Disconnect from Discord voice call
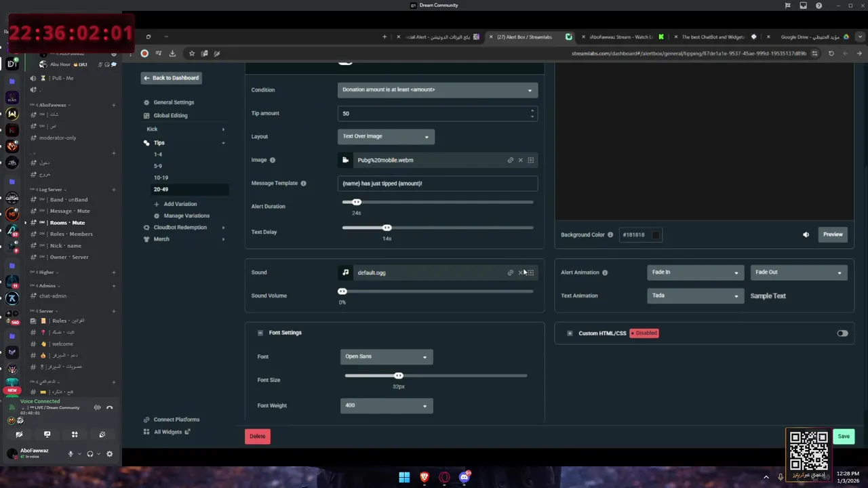 pos(110,407)
